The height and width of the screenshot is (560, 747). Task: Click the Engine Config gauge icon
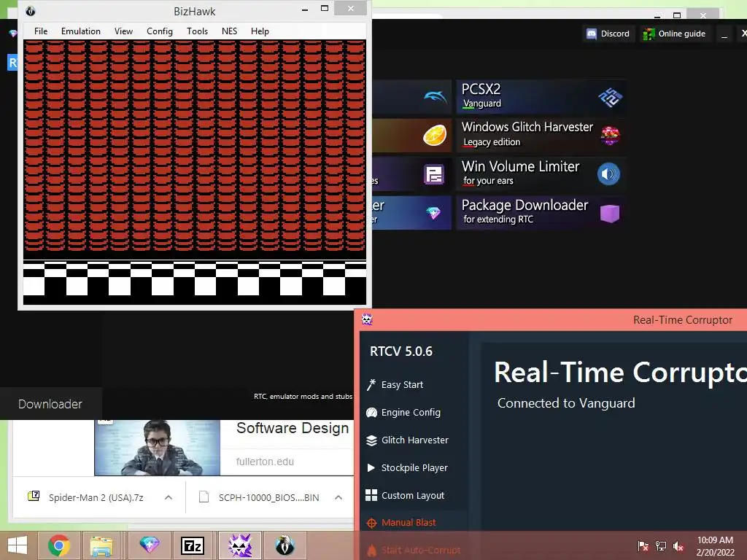pos(371,413)
